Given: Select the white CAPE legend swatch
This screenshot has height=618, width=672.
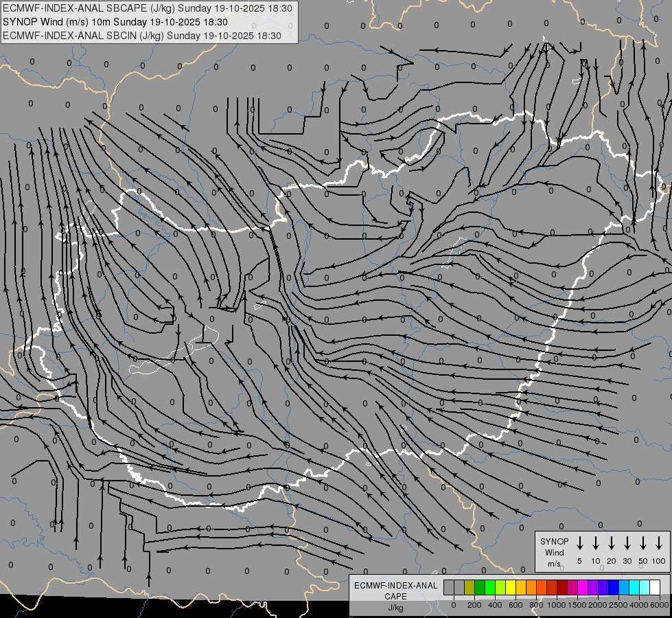Looking at the screenshot, I should [655, 587].
